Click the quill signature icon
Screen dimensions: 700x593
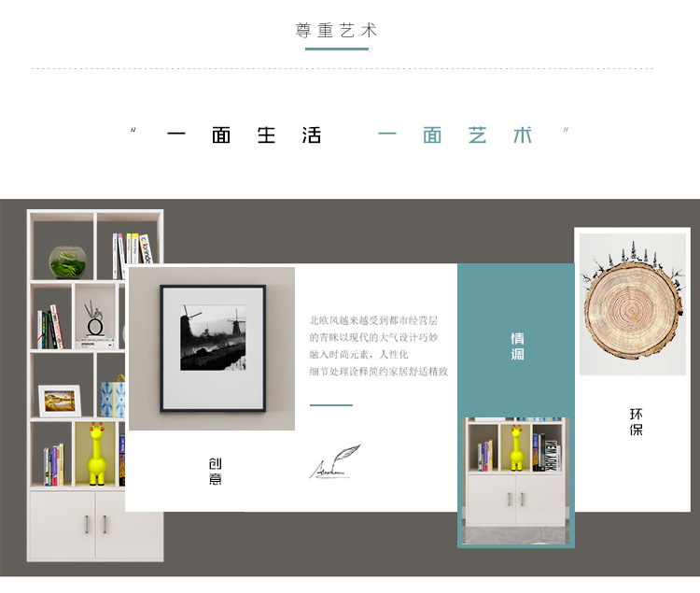(334, 461)
